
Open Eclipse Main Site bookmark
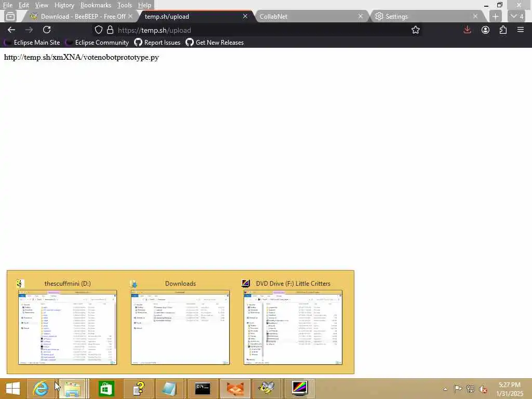tap(32, 43)
